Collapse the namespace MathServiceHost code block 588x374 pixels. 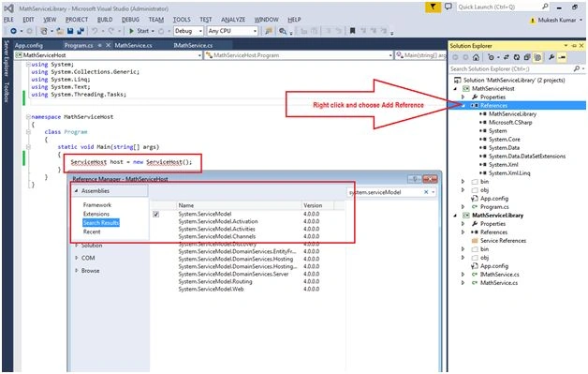point(28,117)
